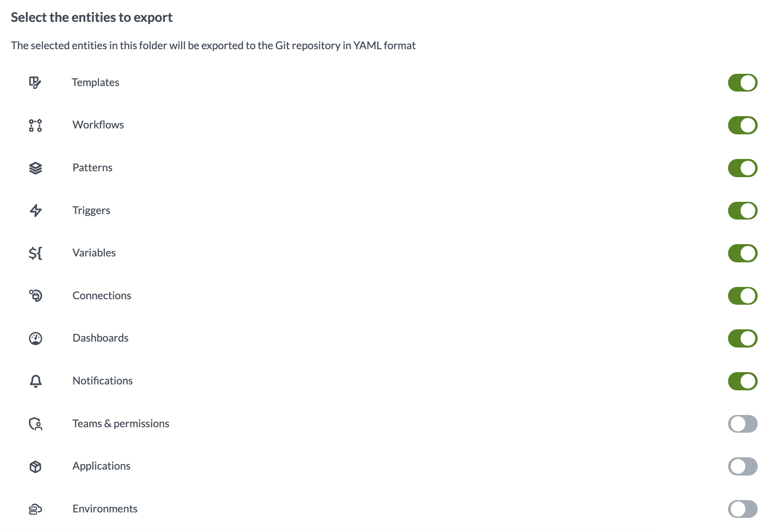
Task: Click the Triggers lightning bolt icon
Action: click(x=35, y=210)
